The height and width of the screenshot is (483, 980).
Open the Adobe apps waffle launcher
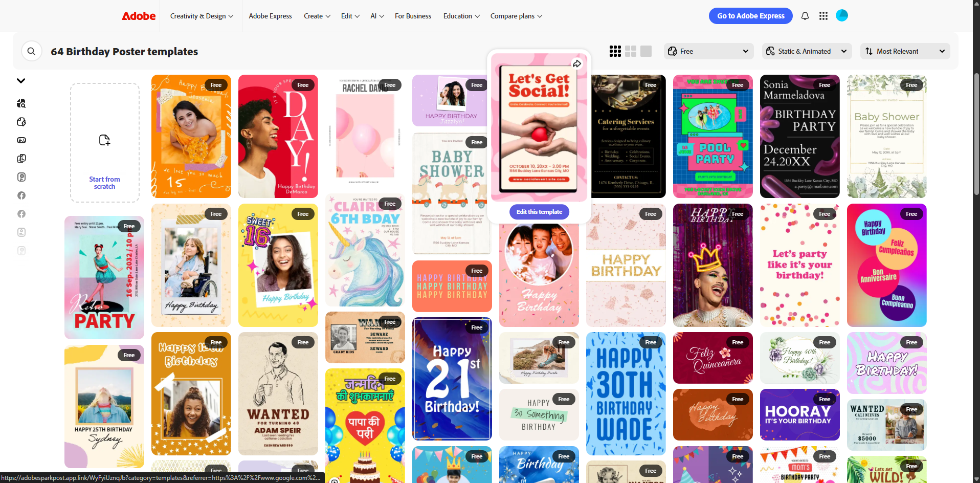[823, 16]
